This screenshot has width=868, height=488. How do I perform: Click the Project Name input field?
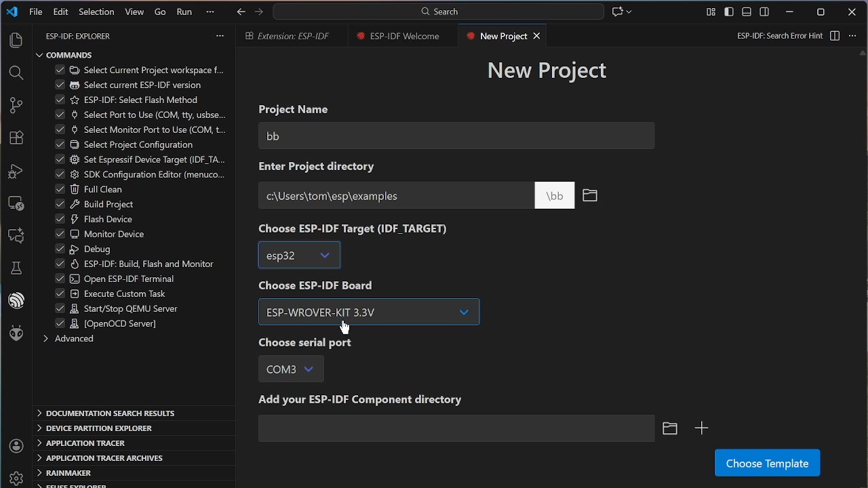(456, 136)
